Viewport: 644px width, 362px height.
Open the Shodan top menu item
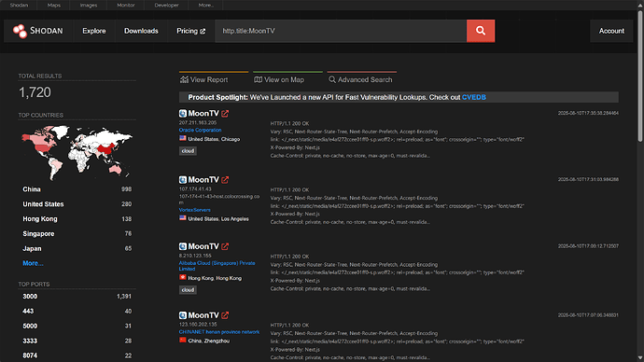point(19,5)
